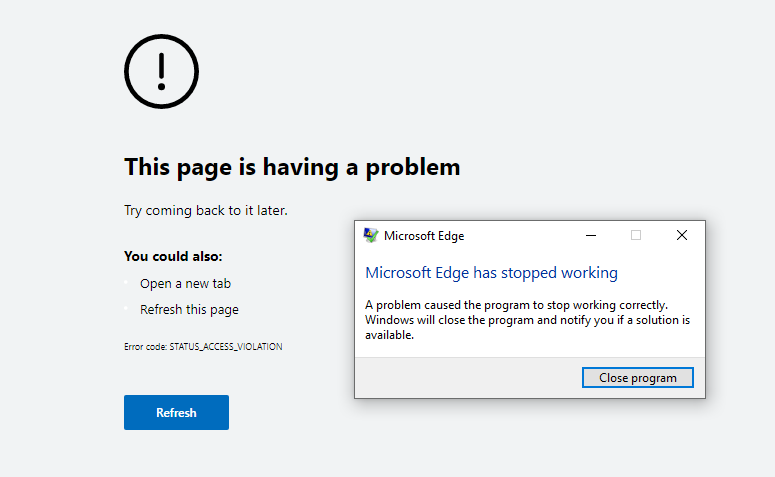This screenshot has height=477, width=775.
Task: Click the "Error code:" label
Action: pyautogui.click(x=146, y=347)
